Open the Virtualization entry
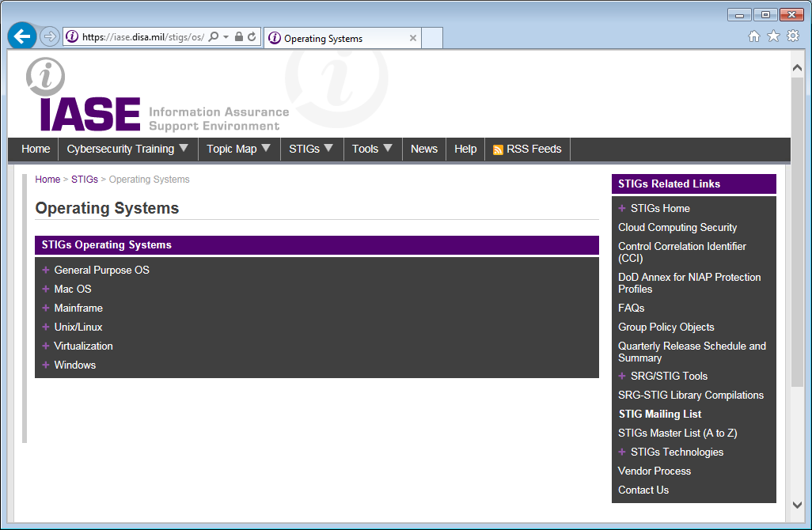The height and width of the screenshot is (530, 812). (83, 346)
